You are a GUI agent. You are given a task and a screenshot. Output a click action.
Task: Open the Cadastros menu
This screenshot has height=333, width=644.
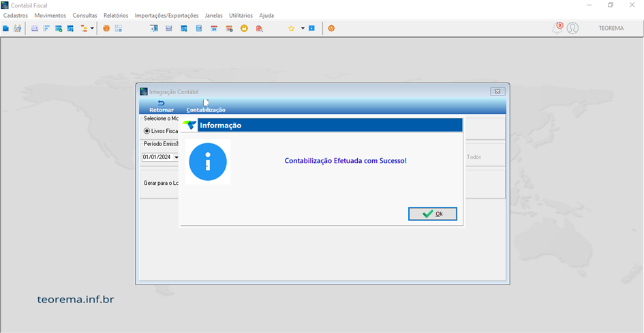coord(16,16)
